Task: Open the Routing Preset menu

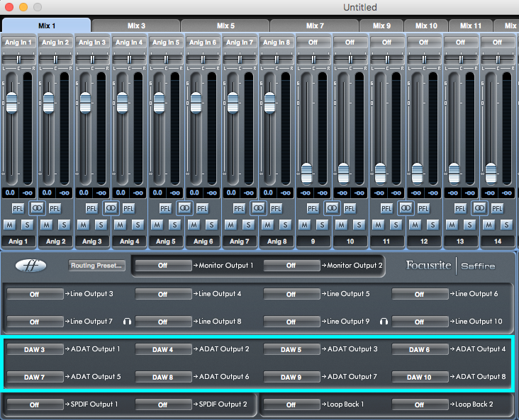Action: coord(96,266)
